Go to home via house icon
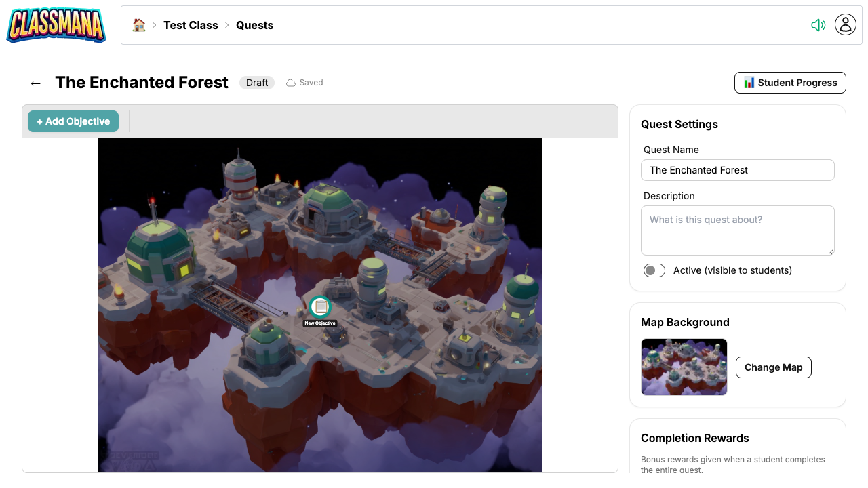 139,25
